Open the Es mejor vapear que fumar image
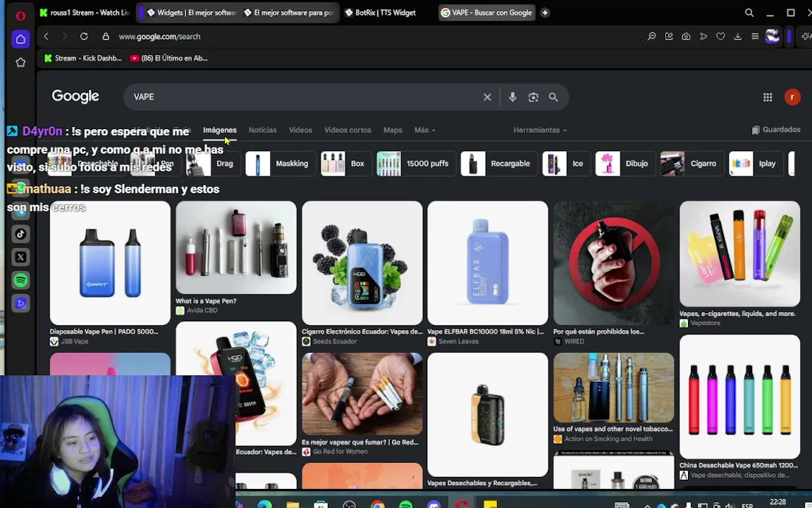This screenshot has width=812, height=508. coord(362,394)
